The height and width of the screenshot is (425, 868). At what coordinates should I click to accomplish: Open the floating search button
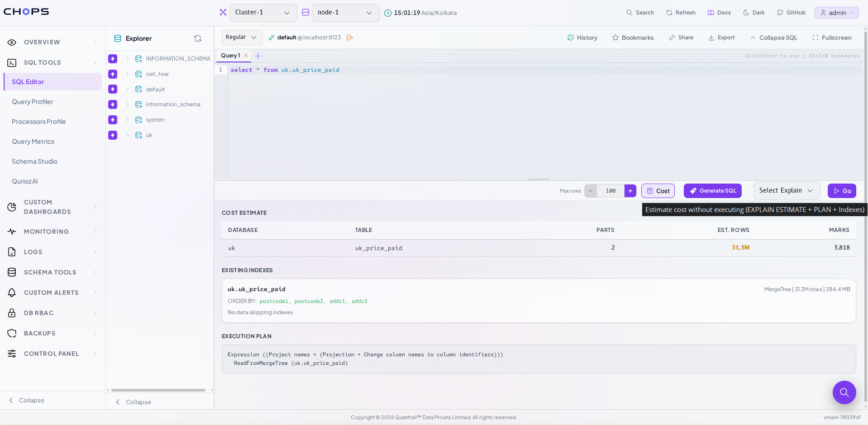[844, 392]
